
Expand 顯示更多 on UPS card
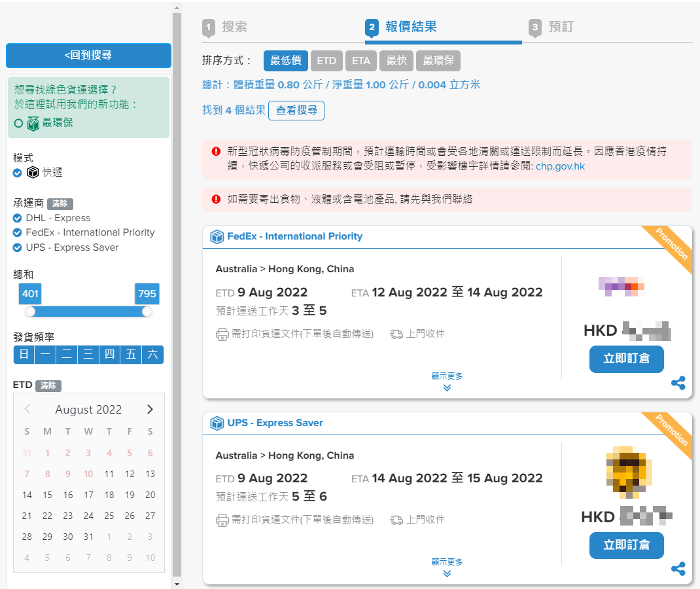tap(447, 567)
